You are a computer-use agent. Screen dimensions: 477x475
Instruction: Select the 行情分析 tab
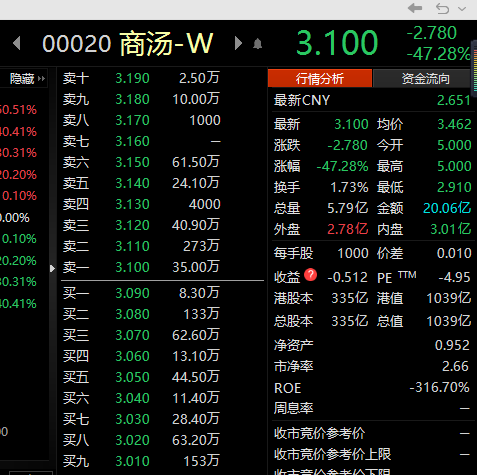tap(320, 79)
